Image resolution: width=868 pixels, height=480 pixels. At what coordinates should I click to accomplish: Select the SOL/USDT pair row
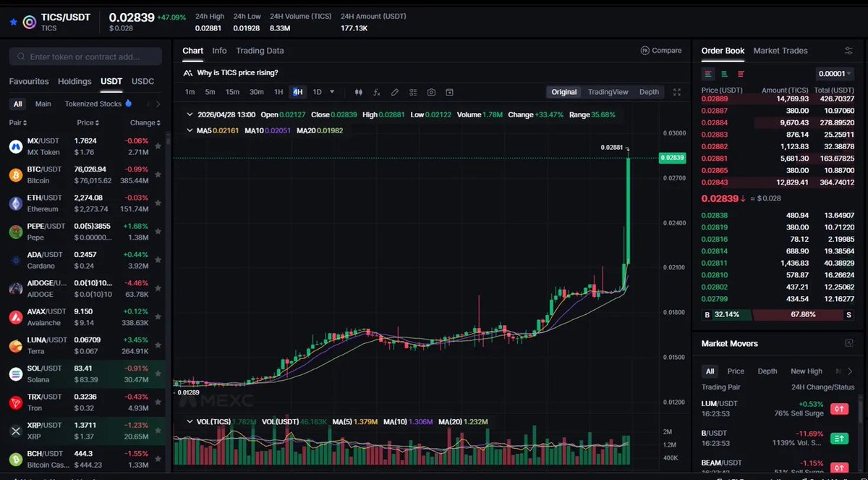[x=85, y=374]
